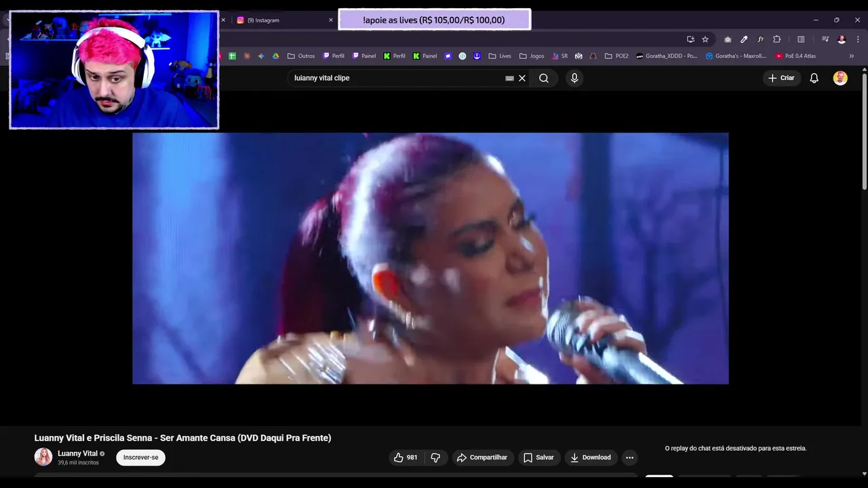Open the purple square bookmark icon
The height and width of the screenshot is (488, 868).
[x=448, y=56]
